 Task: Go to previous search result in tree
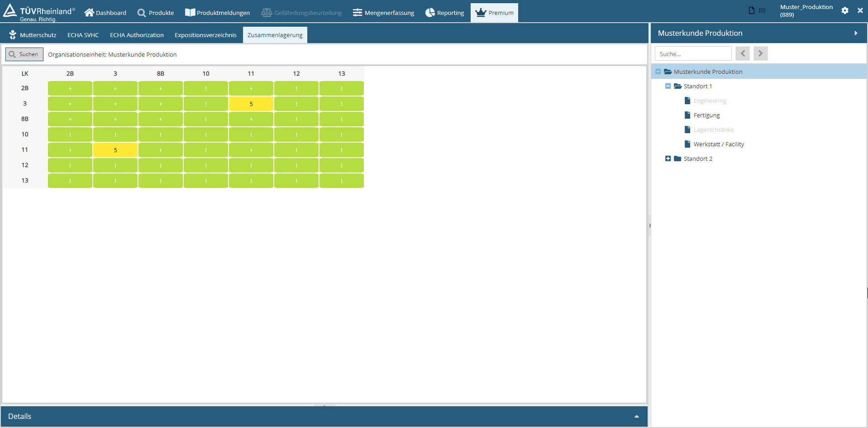click(x=742, y=53)
